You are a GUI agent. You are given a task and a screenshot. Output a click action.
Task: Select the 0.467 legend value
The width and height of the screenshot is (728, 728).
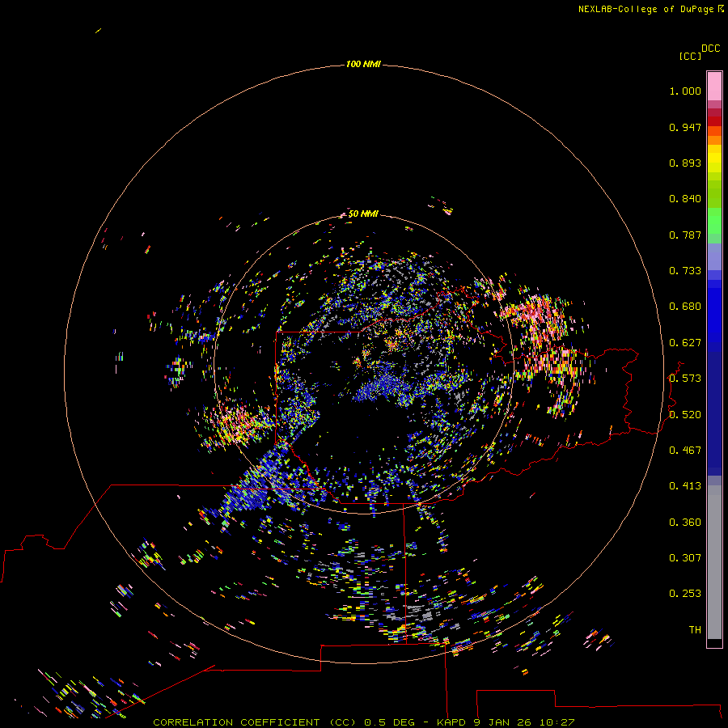tap(685, 451)
